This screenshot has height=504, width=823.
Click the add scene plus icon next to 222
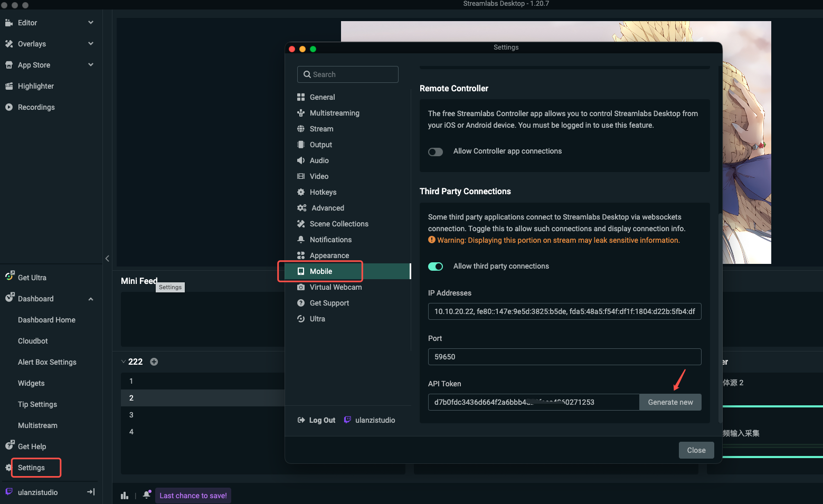[154, 362]
